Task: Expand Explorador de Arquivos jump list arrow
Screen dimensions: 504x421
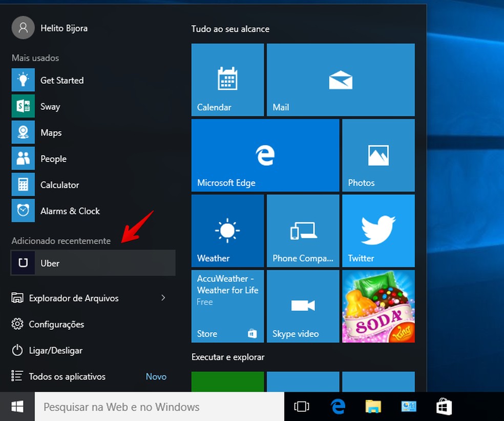Action: pyautogui.click(x=163, y=298)
